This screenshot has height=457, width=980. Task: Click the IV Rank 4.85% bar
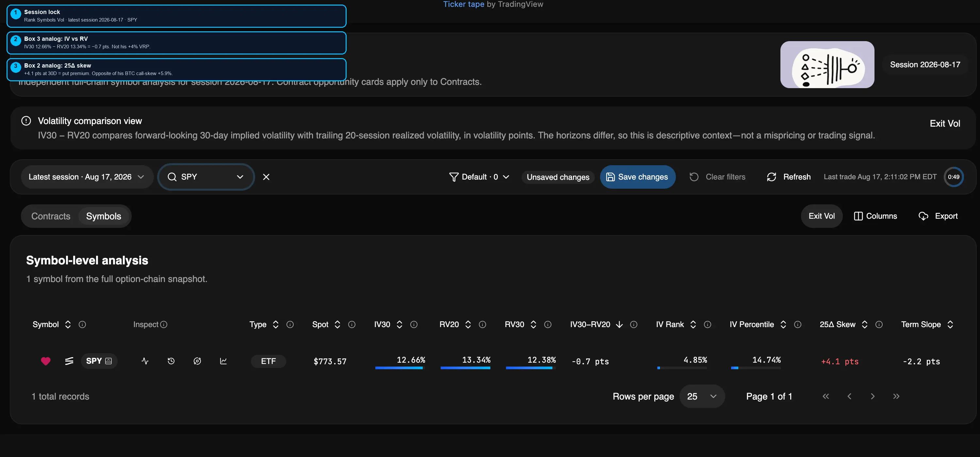pyautogui.click(x=682, y=368)
